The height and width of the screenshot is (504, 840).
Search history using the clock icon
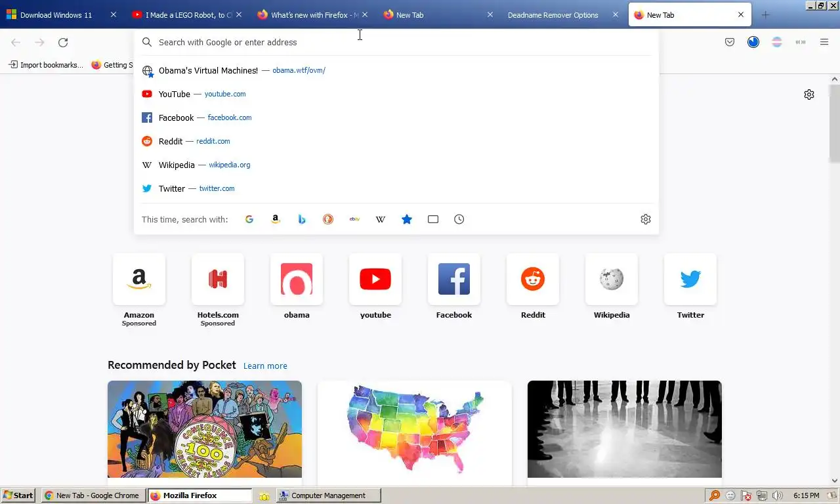(459, 219)
